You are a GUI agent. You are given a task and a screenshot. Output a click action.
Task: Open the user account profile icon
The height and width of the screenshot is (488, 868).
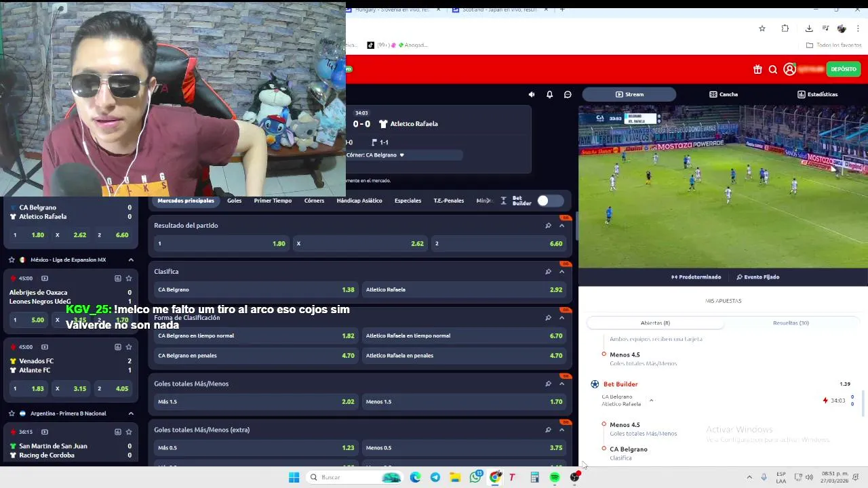coord(789,69)
